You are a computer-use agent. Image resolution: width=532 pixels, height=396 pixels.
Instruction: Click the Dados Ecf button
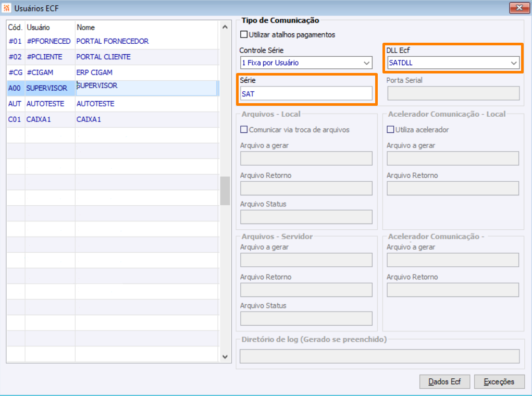pos(444,381)
